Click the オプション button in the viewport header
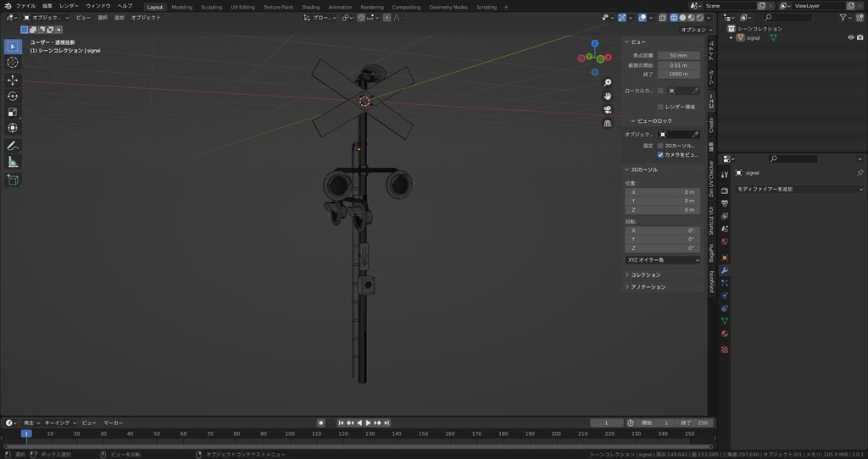Image resolution: width=868 pixels, height=459 pixels. pyautogui.click(x=693, y=30)
